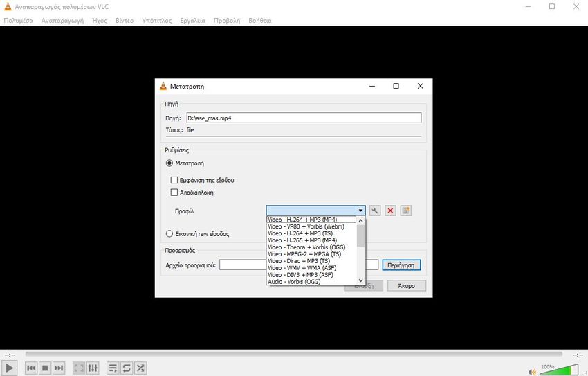Adjust the volume slider at 100%

[x=559, y=370]
